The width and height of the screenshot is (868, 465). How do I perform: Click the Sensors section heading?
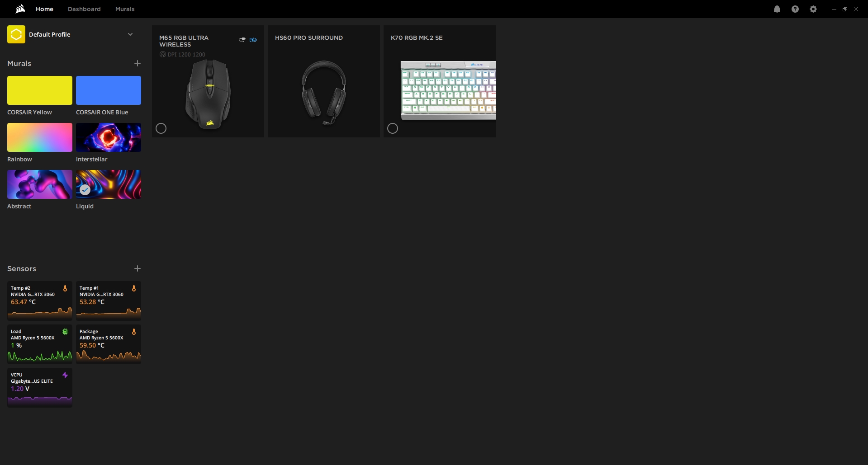tap(22, 268)
